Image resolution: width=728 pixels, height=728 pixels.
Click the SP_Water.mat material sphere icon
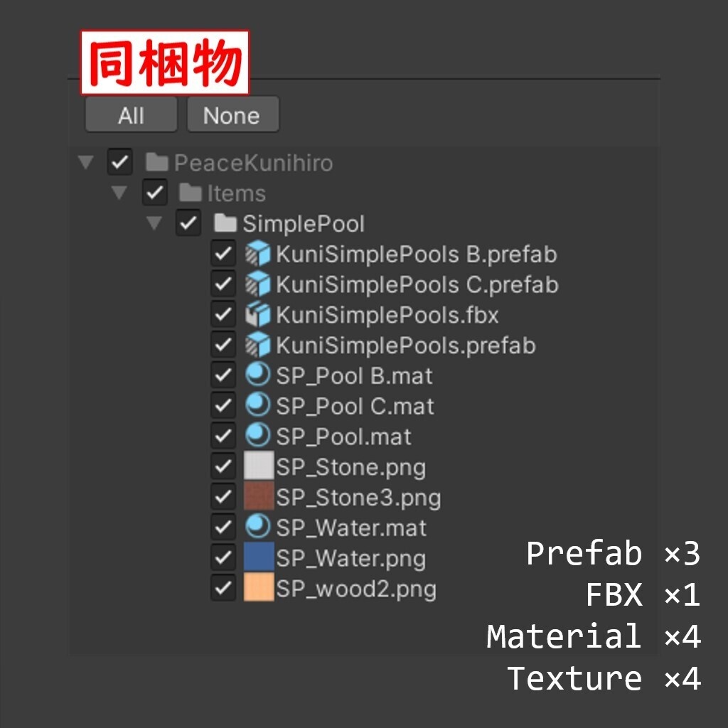point(257,526)
